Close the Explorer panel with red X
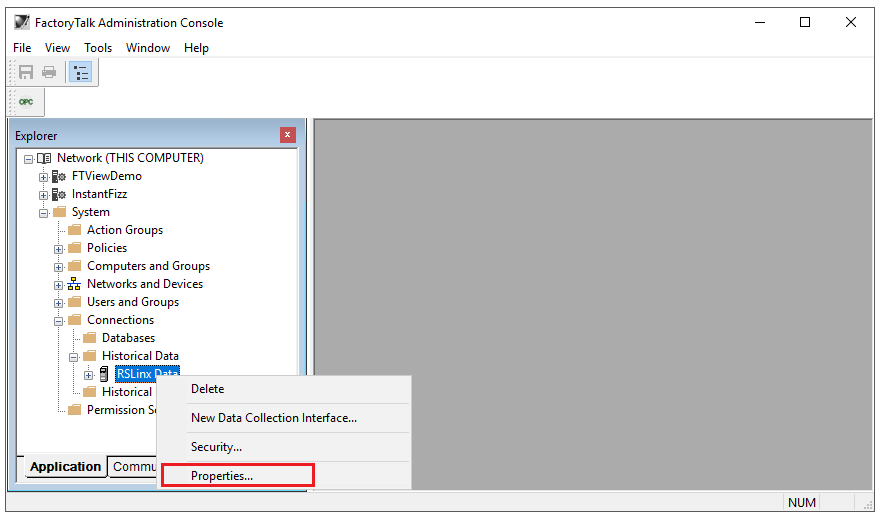This screenshot has width=882, height=518. [x=287, y=135]
